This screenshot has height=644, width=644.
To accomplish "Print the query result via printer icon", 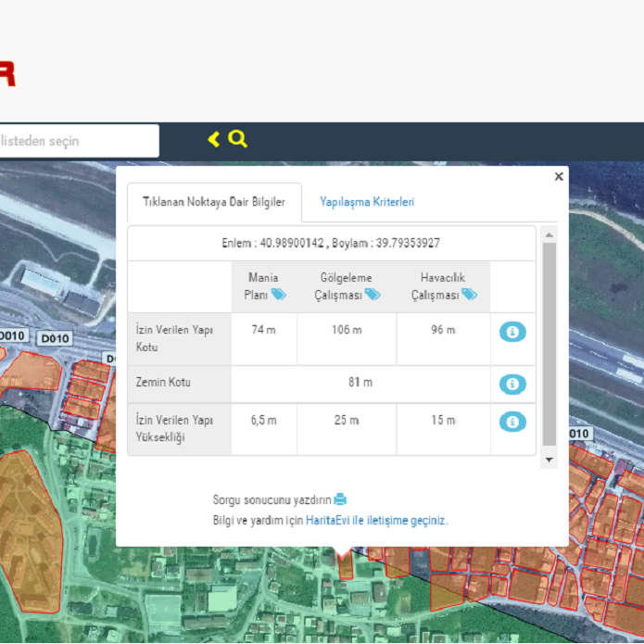I will pos(340,499).
